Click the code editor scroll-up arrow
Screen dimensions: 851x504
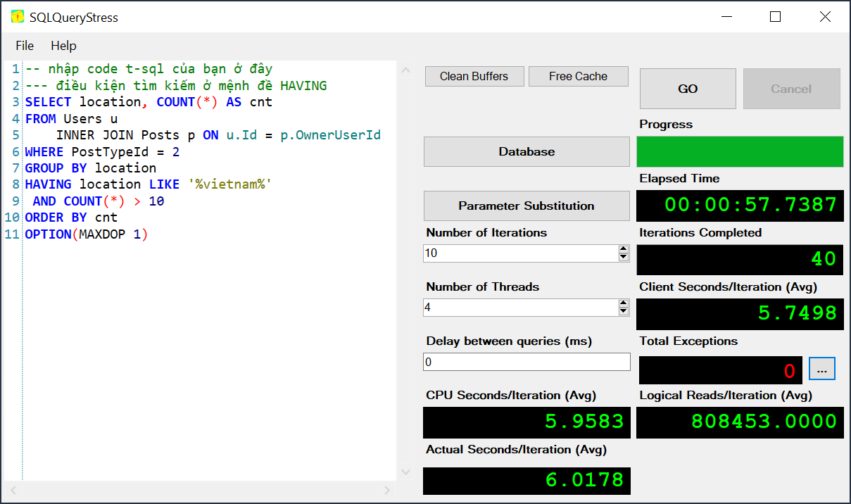405,70
